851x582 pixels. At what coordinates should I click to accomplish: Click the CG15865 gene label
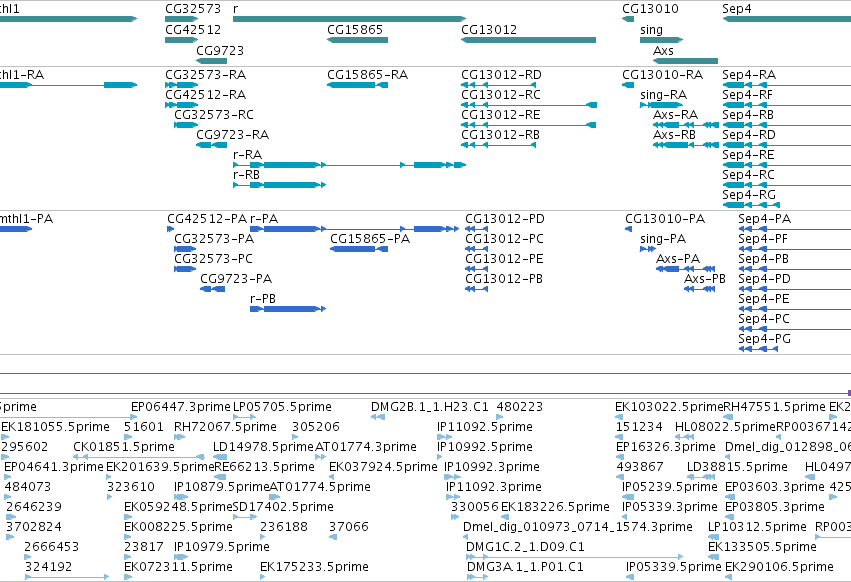tap(355, 30)
